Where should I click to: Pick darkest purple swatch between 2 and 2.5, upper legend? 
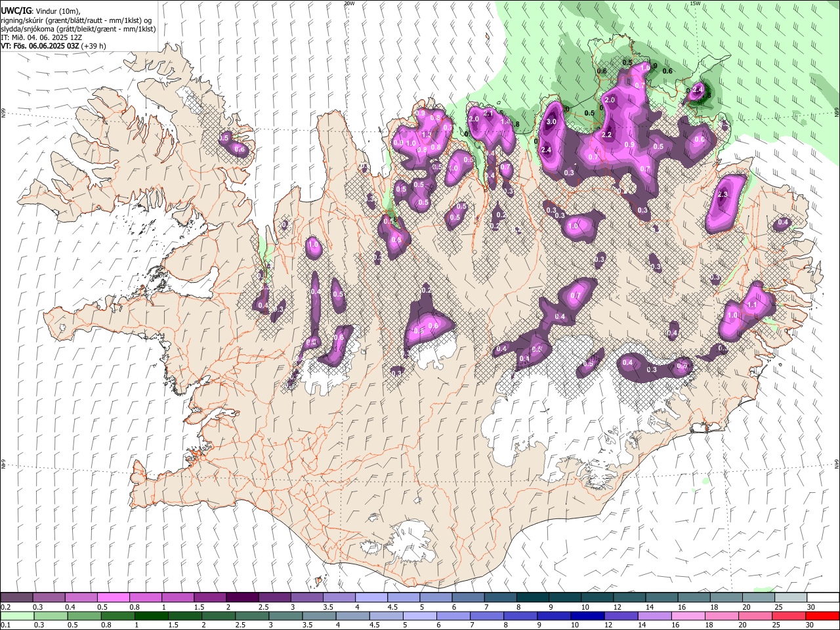[x=241, y=598]
